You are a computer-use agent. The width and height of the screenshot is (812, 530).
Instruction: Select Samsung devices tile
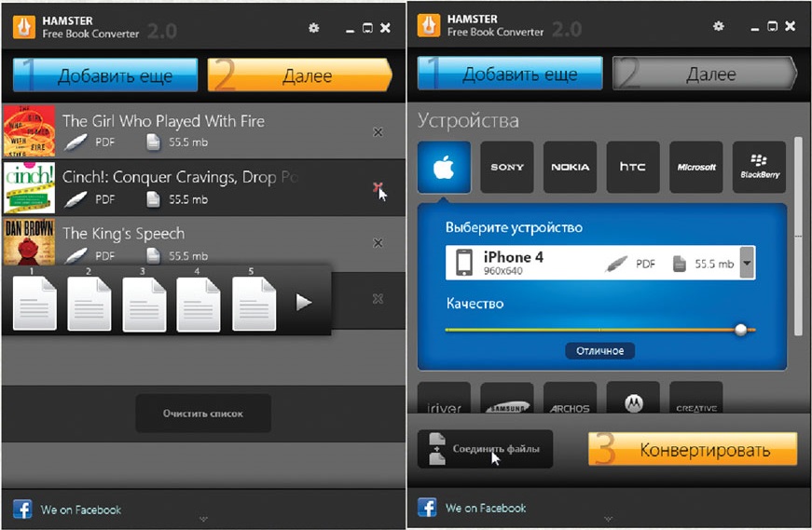(507, 398)
